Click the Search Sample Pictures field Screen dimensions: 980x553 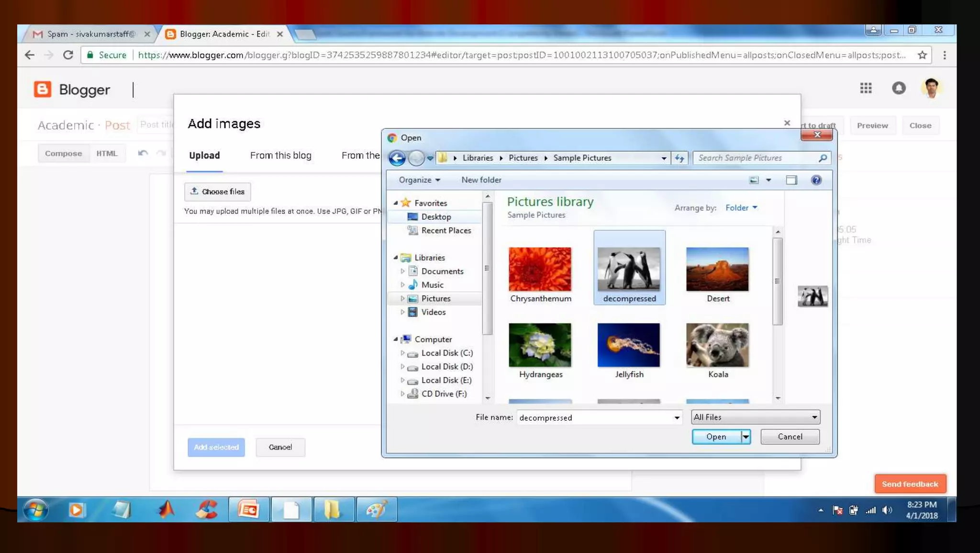pos(756,158)
